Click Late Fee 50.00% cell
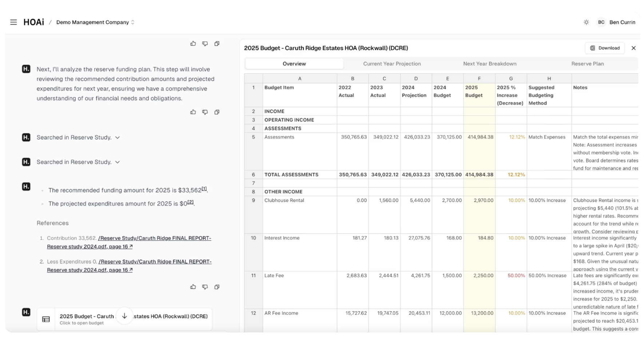Image resolution: width=644 pixels, height=344 pixels. click(x=511, y=290)
